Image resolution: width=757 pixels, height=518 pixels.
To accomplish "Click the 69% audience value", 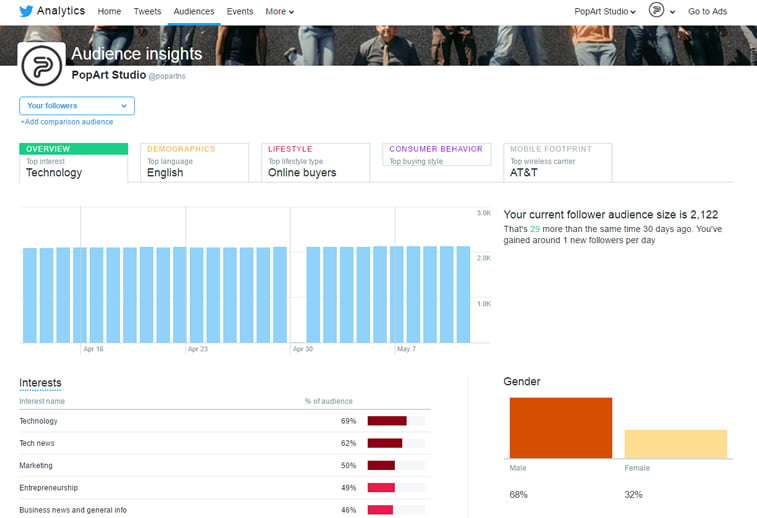I will point(349,421).
